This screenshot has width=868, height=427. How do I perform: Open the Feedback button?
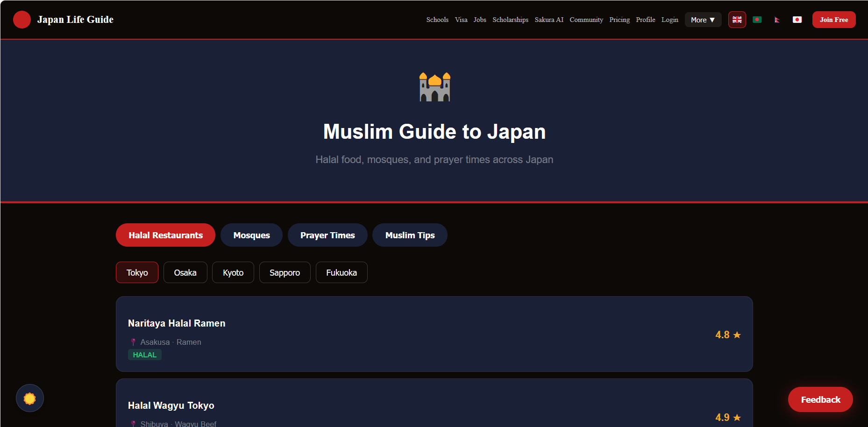point(820,399)
